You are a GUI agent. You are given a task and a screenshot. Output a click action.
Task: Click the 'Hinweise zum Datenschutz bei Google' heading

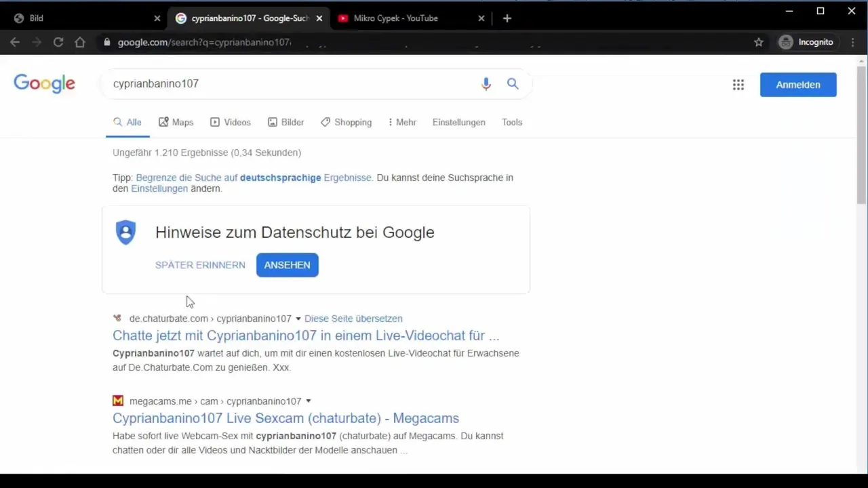click(x=295, y=232)
